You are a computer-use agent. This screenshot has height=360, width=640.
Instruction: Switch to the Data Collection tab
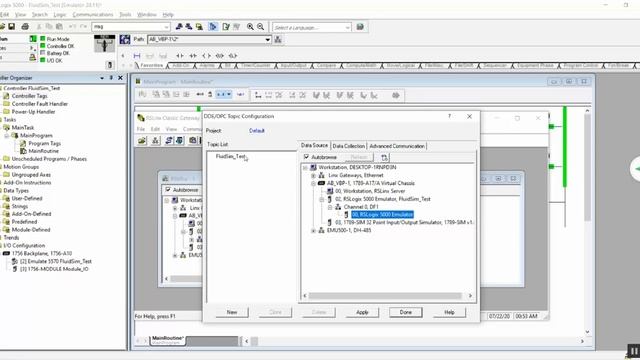point(349,146)
